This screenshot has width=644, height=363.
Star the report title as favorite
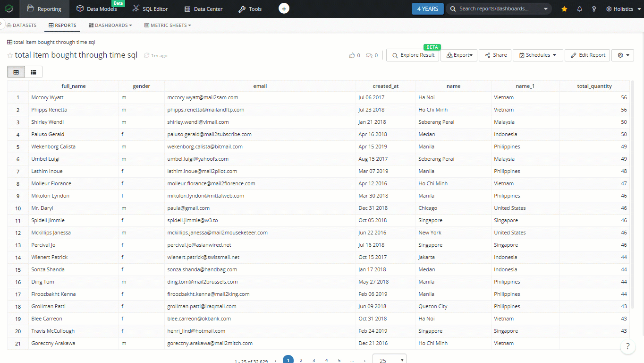(x=10, y=55)
